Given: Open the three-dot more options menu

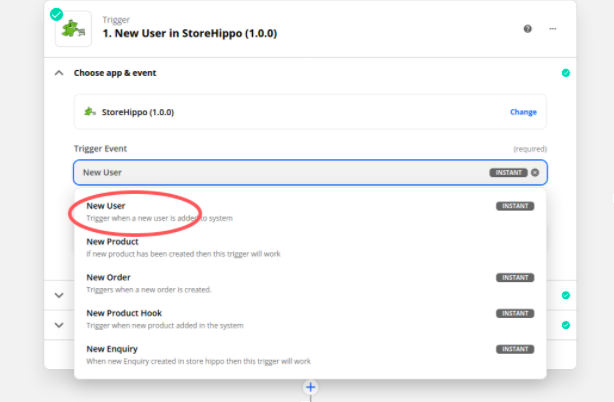Looking at the screenshot, I should 553,29.
